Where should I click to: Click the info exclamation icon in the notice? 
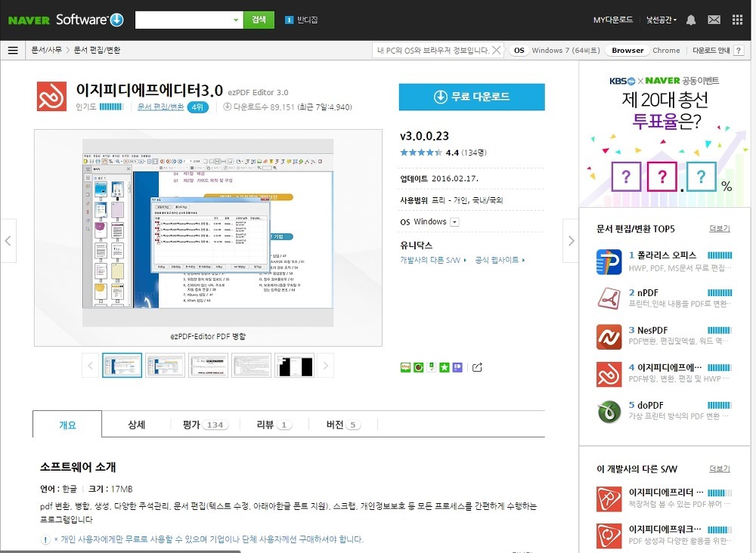45,540
